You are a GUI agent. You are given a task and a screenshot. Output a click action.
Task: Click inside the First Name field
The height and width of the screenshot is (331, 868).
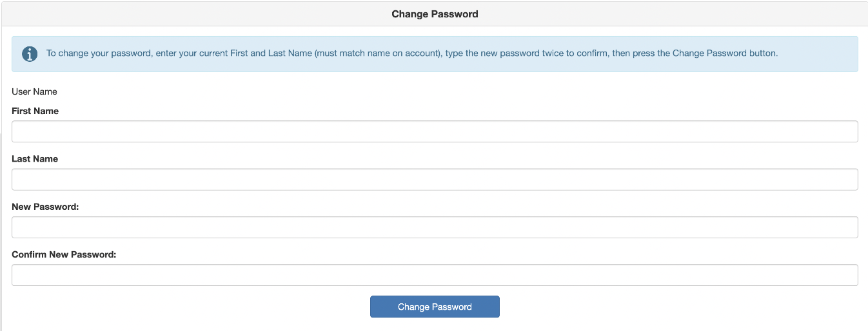coord(435,131)
